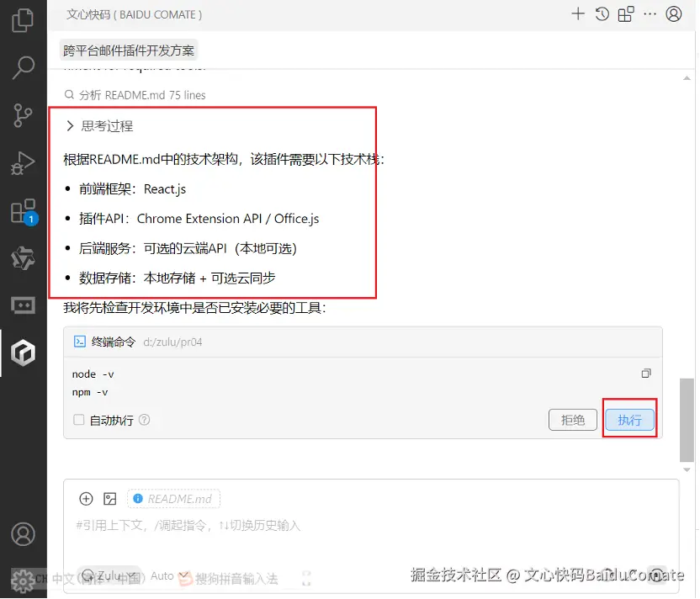Screen dimensions: 700x599
Task: Open the knot-shaped AI assistant sidebar icon
Action: [23, 258]
